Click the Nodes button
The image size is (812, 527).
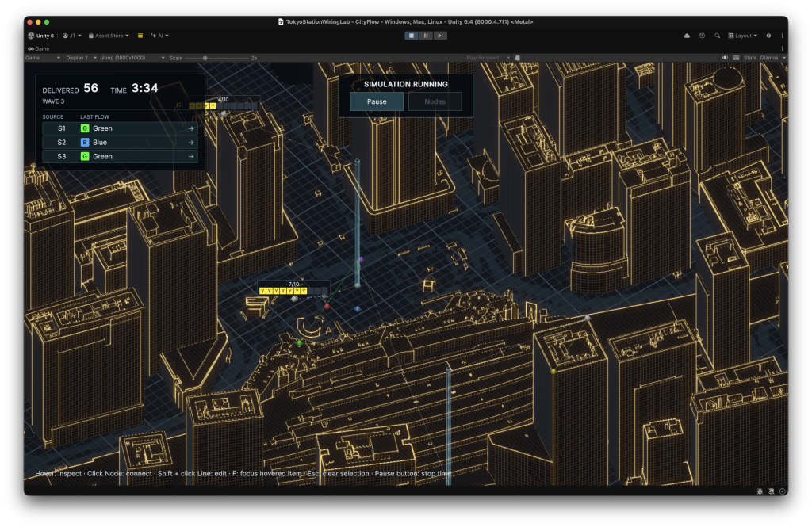(435, 101)
